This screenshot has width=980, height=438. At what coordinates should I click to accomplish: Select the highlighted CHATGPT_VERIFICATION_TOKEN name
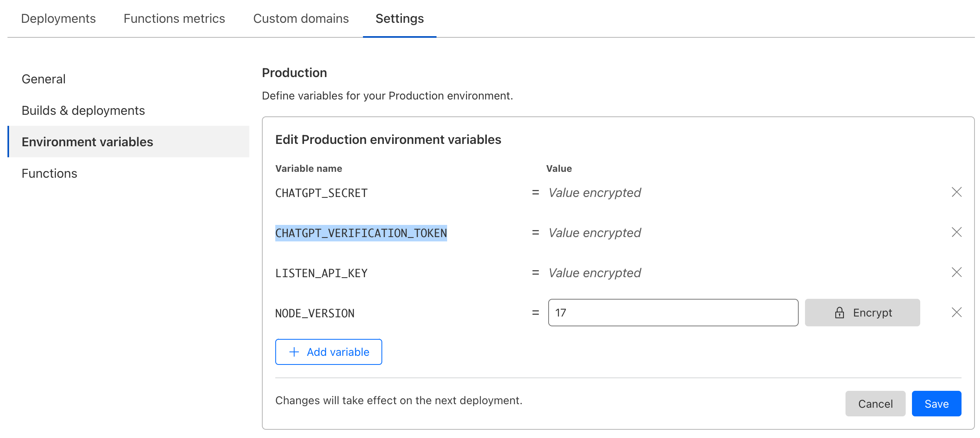pos(361,232)
